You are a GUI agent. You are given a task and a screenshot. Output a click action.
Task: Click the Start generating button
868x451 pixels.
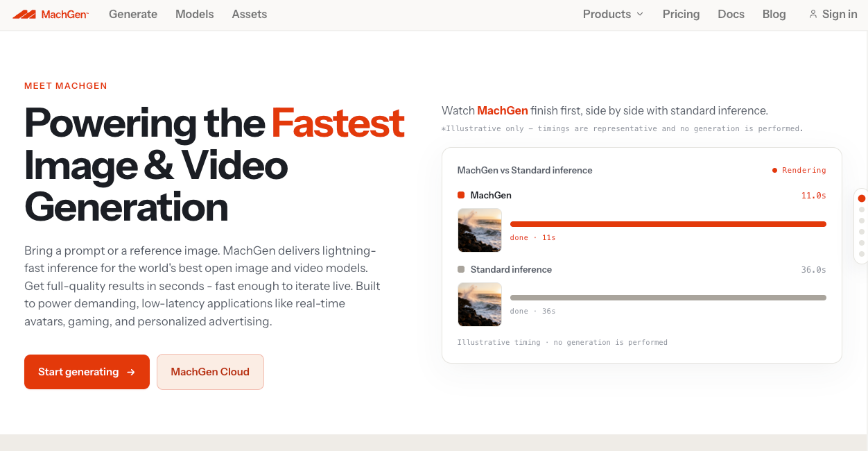(87, 372)
